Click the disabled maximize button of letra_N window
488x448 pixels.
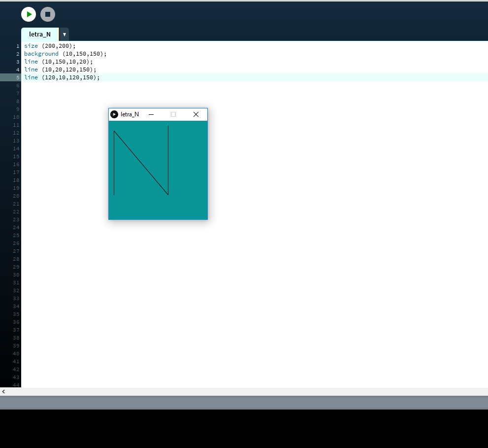[x=173, y=114]
